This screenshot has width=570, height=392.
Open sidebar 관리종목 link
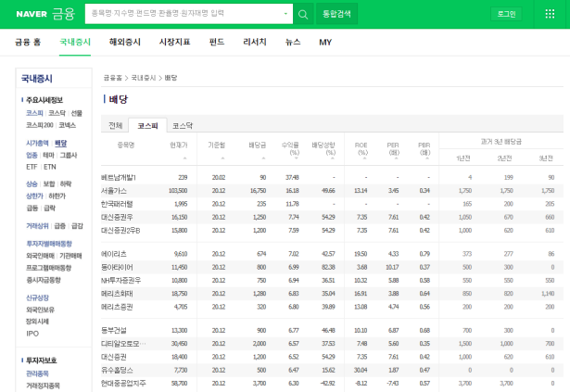(x=37, y=373)
